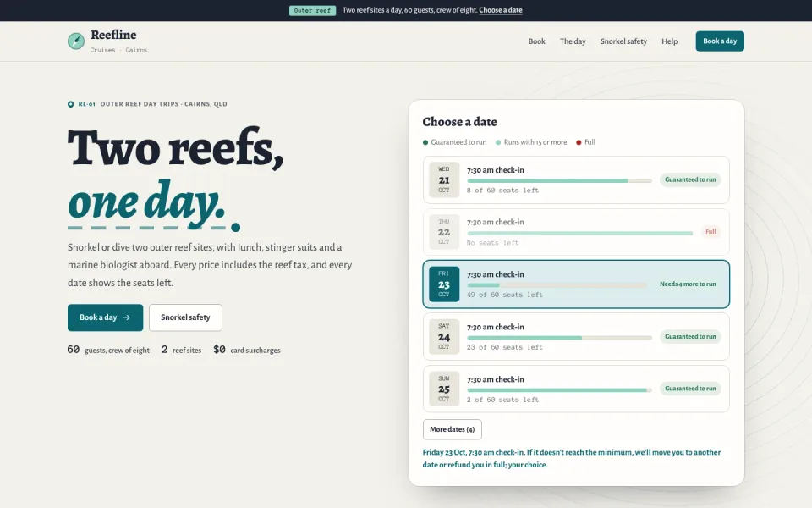
Task: Select the Wednesday 21 Oct date option
Action: tap(576, 179)
